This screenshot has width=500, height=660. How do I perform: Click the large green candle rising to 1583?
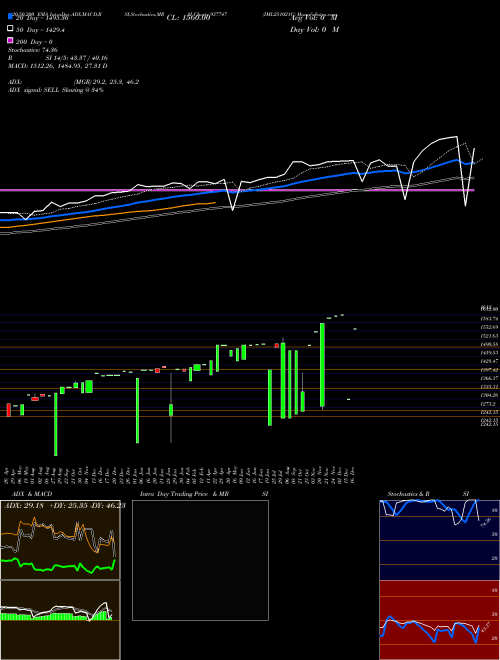(322, 365)
